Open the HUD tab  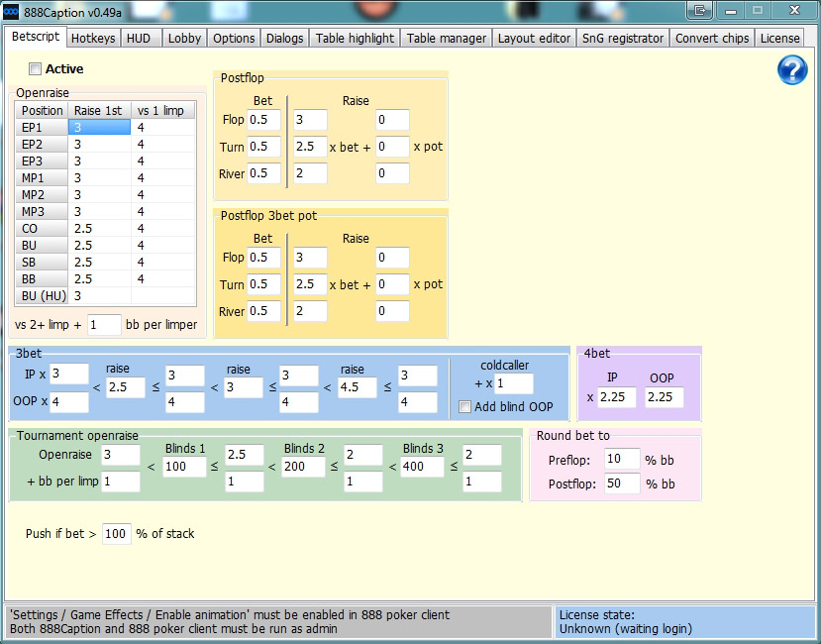coord(139,38)
